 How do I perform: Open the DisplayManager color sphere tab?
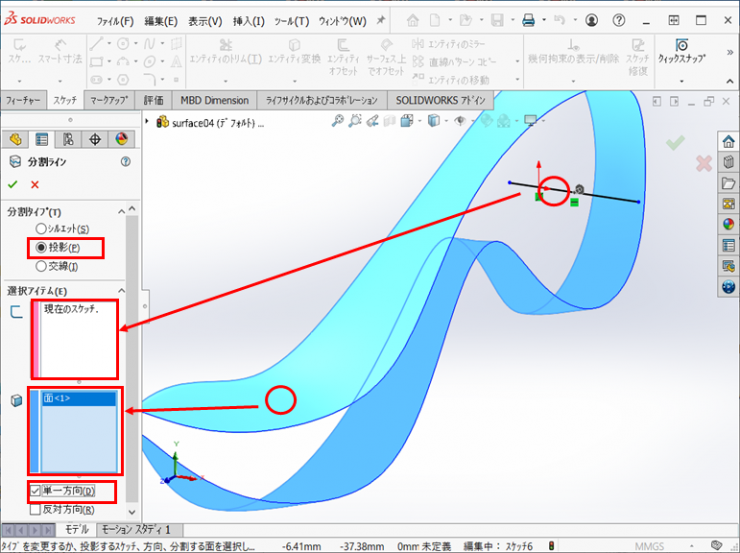(121, 139)
